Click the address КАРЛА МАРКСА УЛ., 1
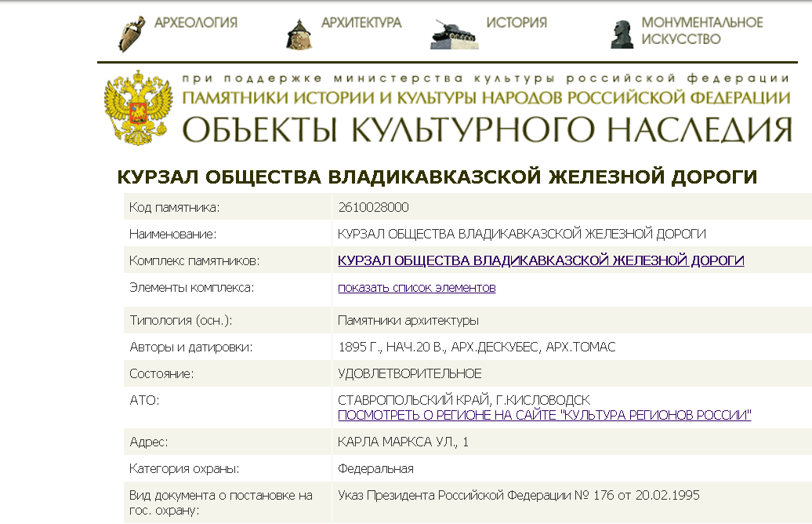 click(x=403, y=442)
